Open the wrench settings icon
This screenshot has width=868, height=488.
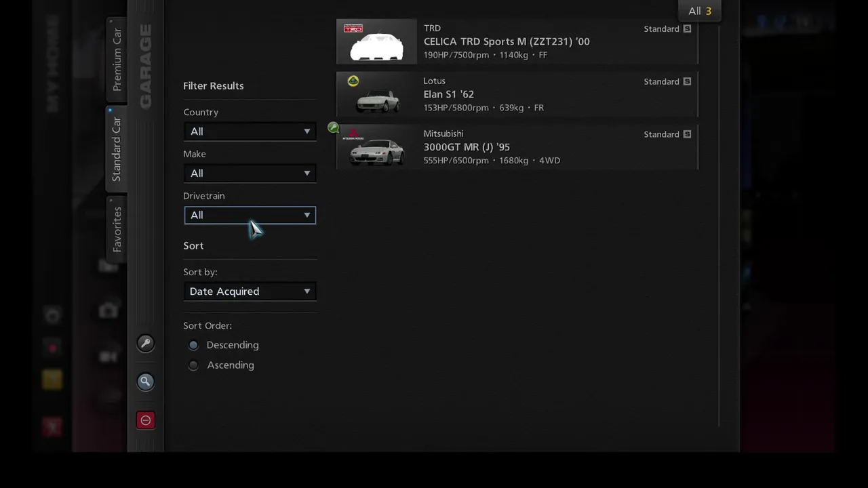point(145,343)
